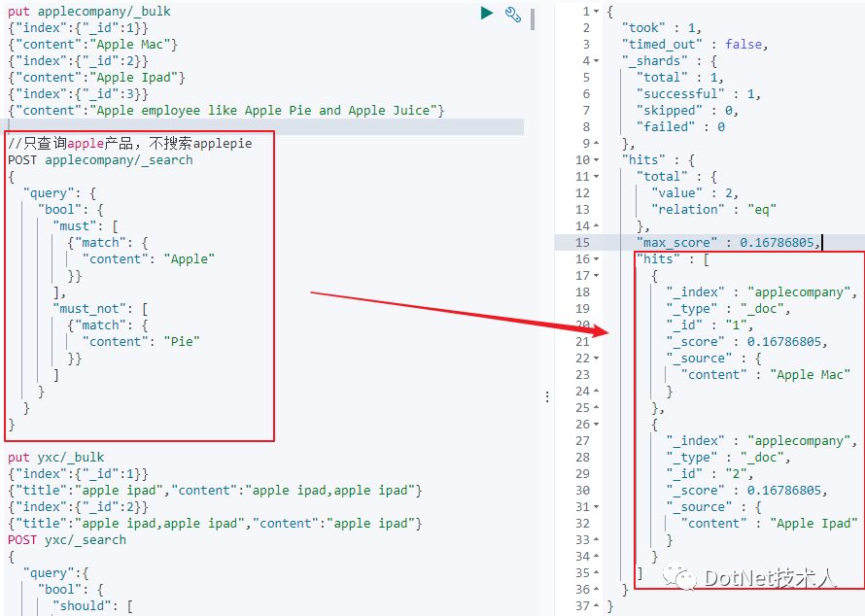Click the Chinese comment line about applepie
865x616 pixels.
(130, 144)
